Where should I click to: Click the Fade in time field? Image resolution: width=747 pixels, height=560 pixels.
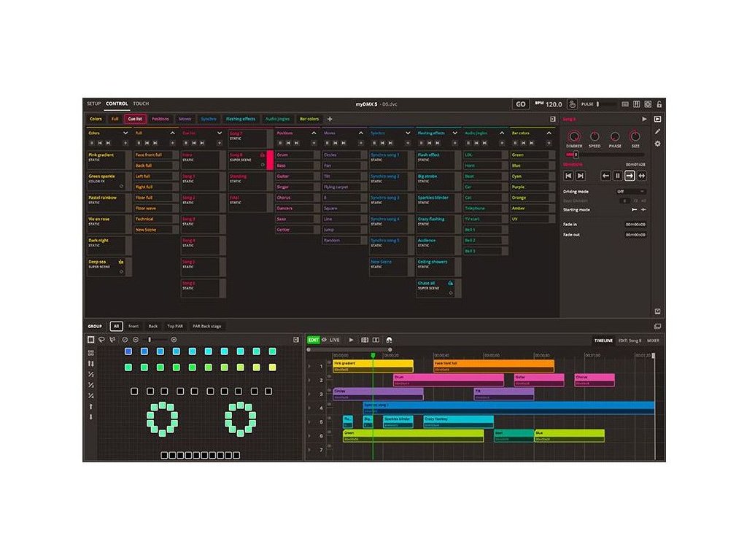(x=635, y=225)
